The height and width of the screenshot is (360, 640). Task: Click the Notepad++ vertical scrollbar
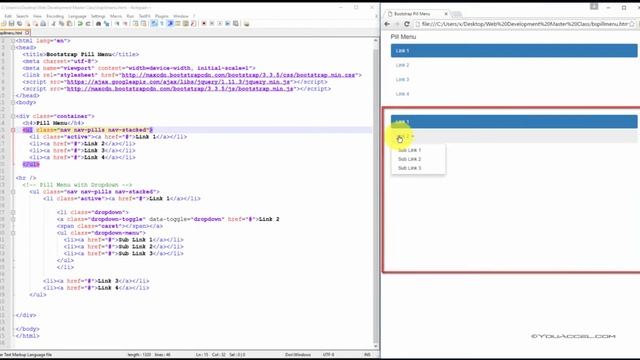click(376, 192)
